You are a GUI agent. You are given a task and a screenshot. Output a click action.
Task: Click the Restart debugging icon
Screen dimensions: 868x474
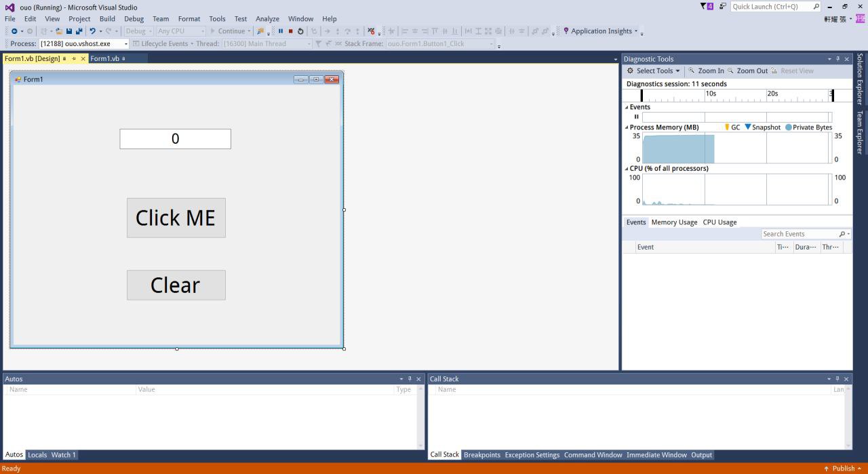300,31
